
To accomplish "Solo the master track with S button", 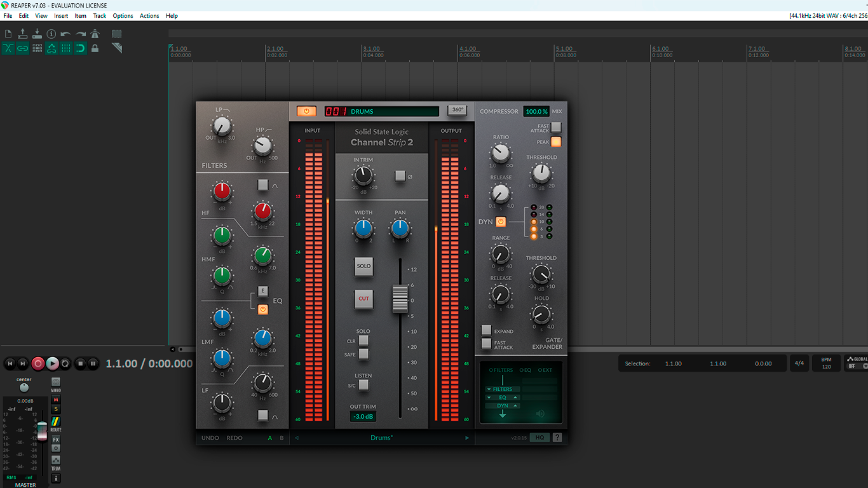I will click(x=56, y=409).
